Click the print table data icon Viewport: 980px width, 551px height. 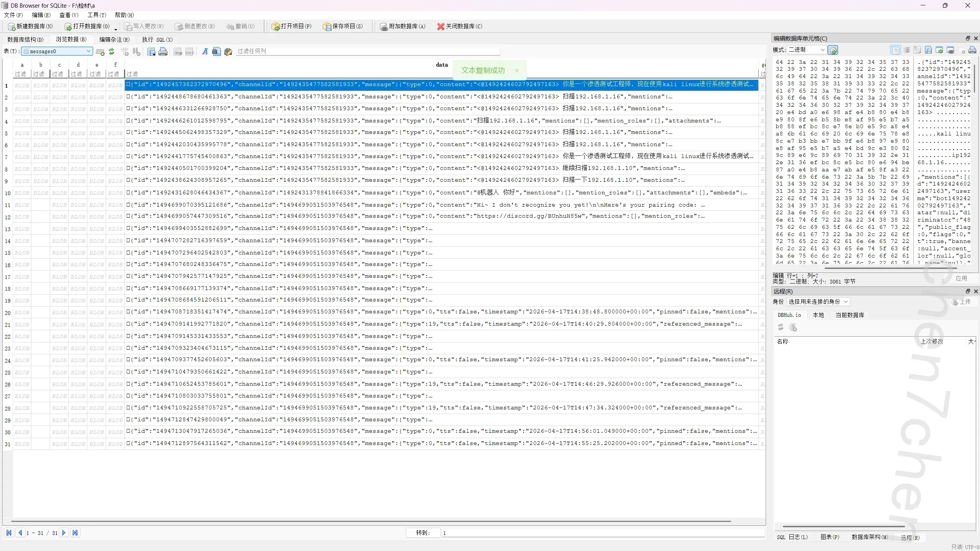[163, 51]
